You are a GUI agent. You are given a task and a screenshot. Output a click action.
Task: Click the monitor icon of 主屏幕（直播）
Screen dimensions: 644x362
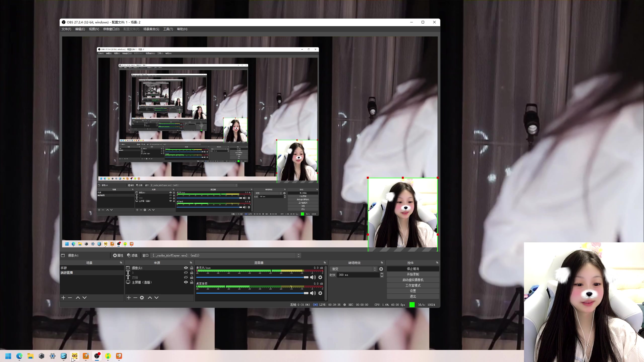[128, 282]
